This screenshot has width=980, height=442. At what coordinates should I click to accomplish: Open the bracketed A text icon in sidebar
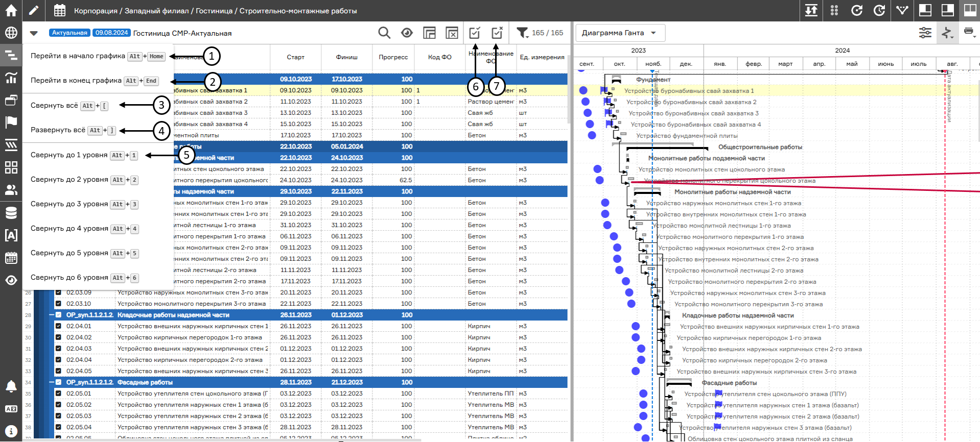click(x=11, y=235)
